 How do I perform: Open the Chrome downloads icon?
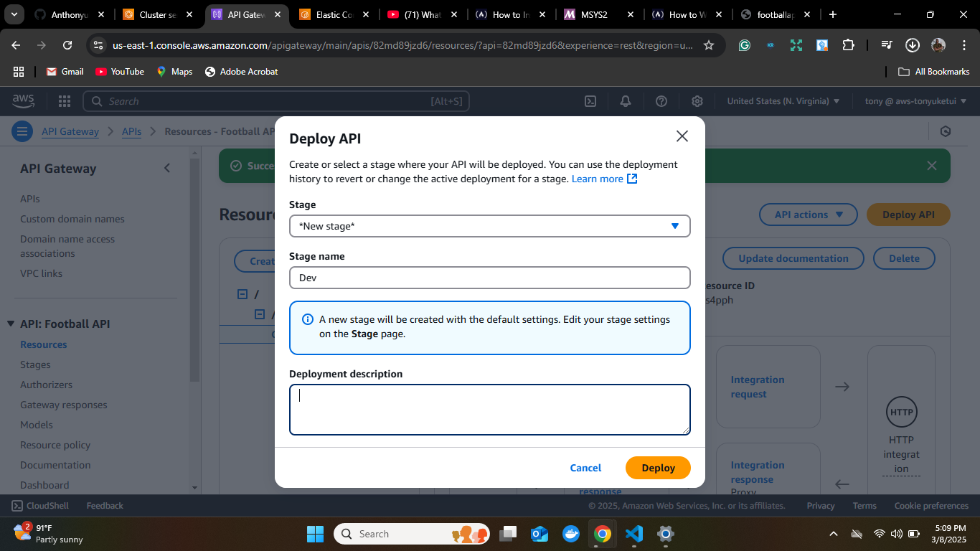tap(912, 45)
